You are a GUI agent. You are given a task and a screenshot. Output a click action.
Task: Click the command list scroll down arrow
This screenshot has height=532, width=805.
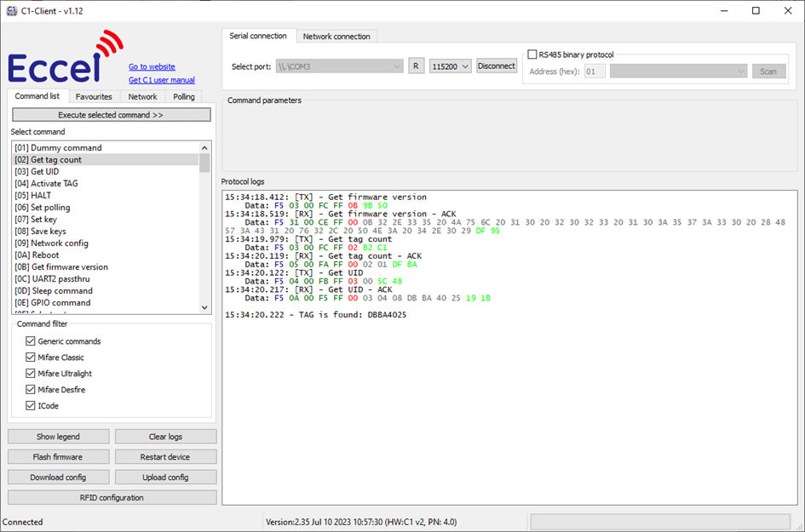tap(204, 307)
